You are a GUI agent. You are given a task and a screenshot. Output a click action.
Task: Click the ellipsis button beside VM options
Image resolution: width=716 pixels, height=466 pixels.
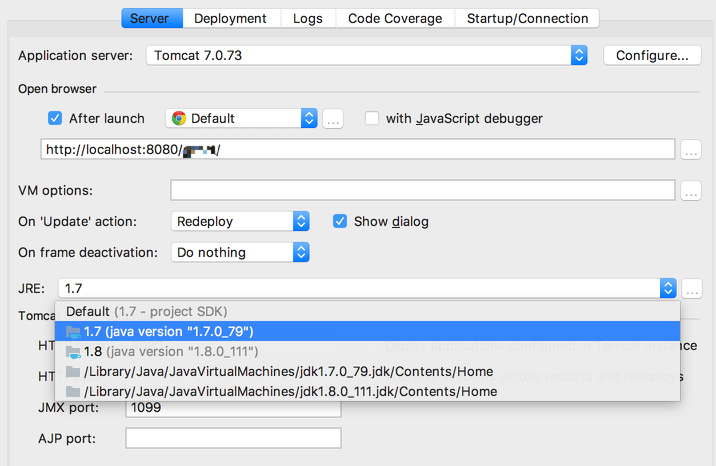(691, 190)
